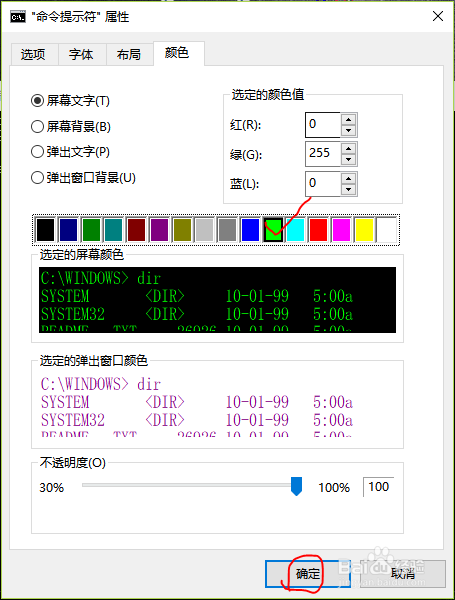The image size is (455, 600).
Task: Pick the teal color swatch
Action: pos(114,230)
